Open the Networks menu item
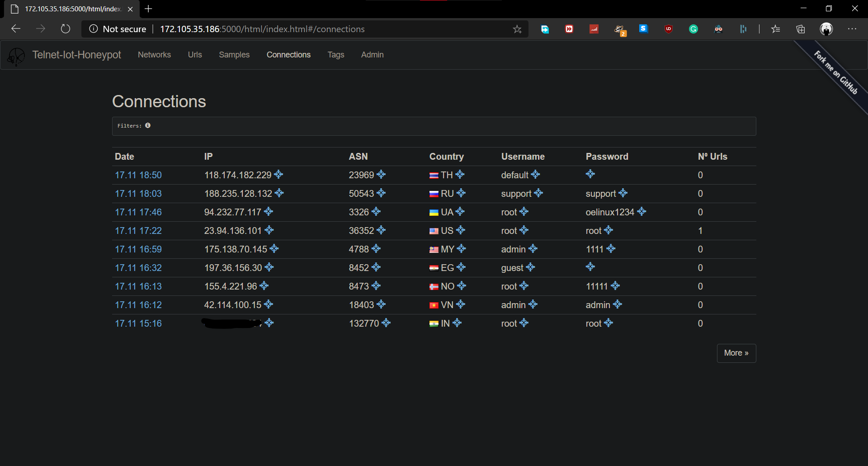Screen dimensions: 868x466 coord(154,55)
